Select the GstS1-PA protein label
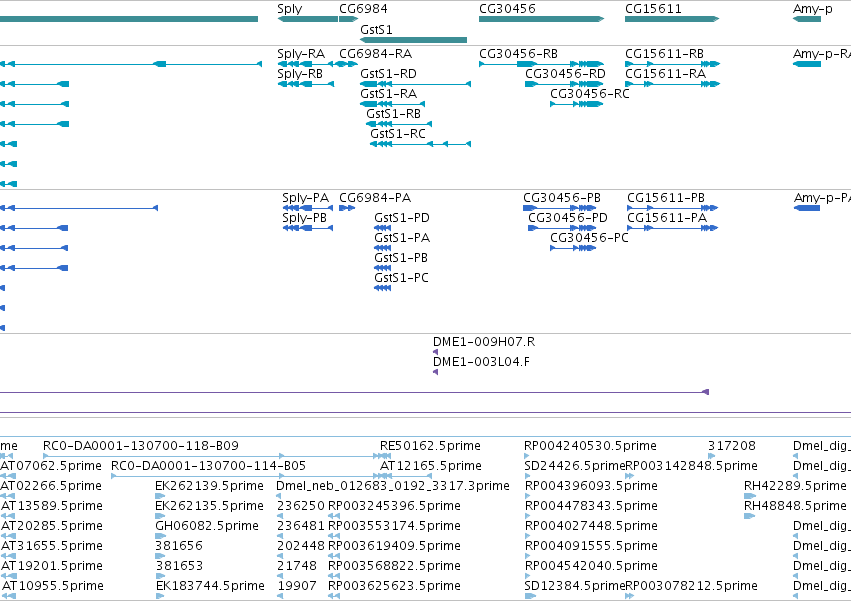The image size is (851, 601). point(402,238)
